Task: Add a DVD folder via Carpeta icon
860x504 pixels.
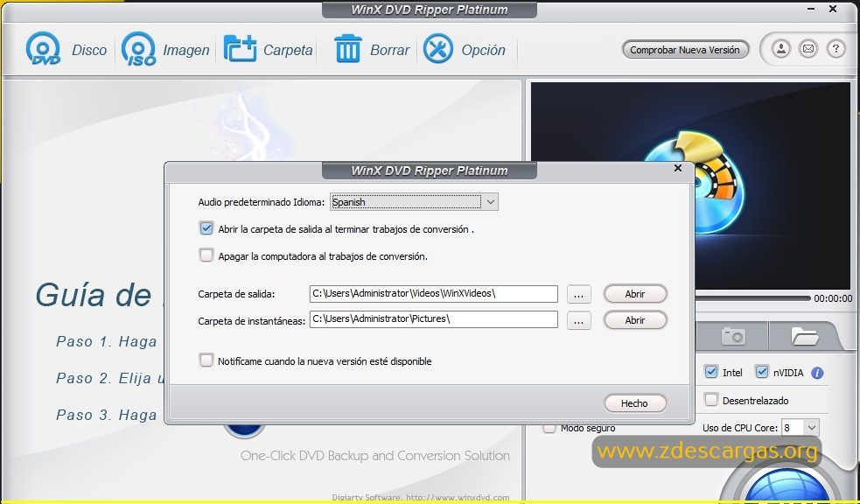Action: pyautogui.click(x=241, y=49)
